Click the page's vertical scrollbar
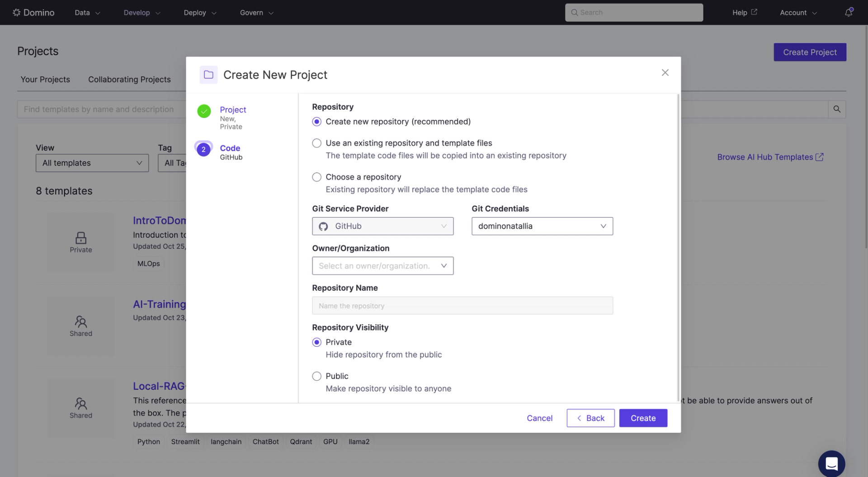 (x=866, y=137)
